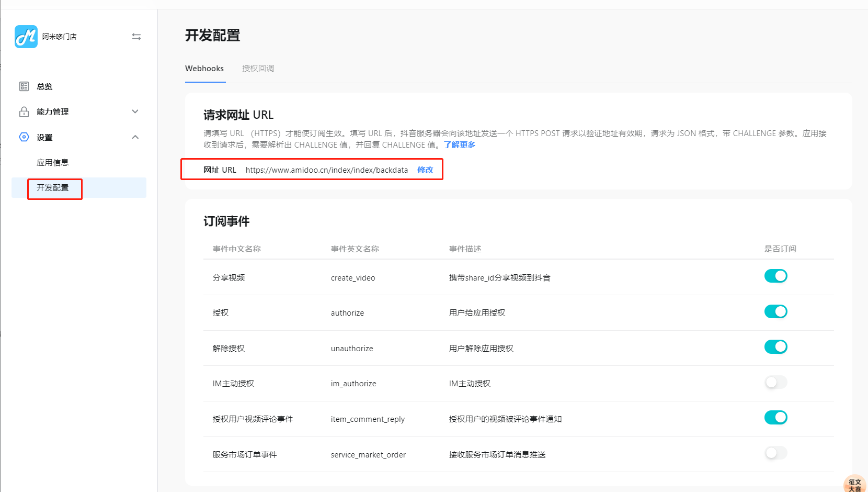Click the 用户给应用授权 description

coord(477,312)
